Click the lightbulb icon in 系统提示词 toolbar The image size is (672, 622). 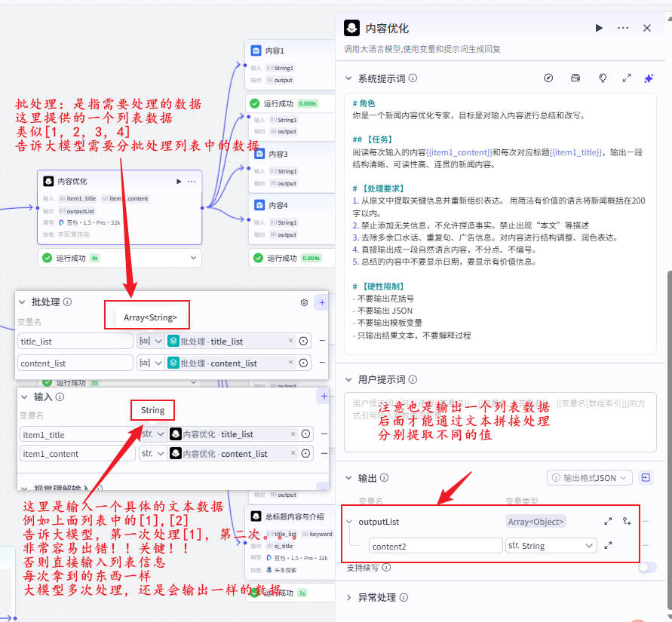tap(603, 78)
